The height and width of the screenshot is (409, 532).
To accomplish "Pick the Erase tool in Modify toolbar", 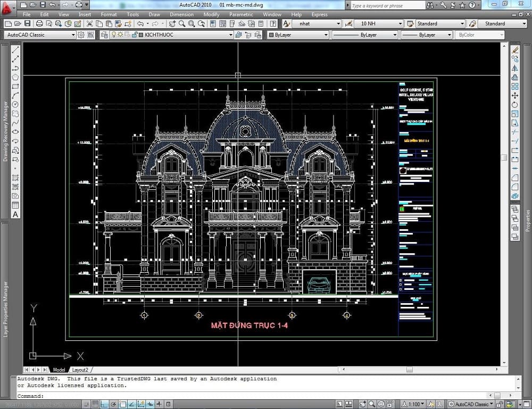I will (x=514, y=49).
